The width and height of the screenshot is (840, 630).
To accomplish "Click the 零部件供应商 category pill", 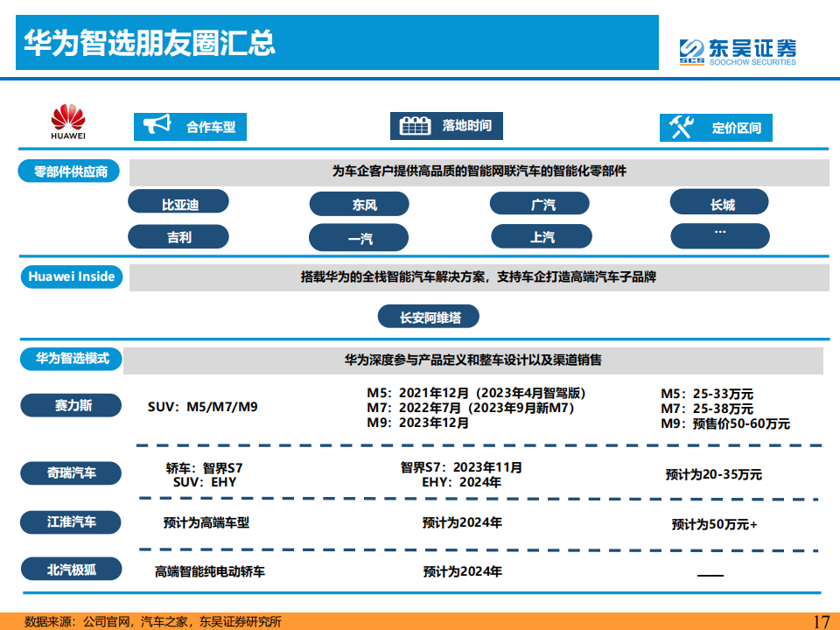I will point(68,171).
